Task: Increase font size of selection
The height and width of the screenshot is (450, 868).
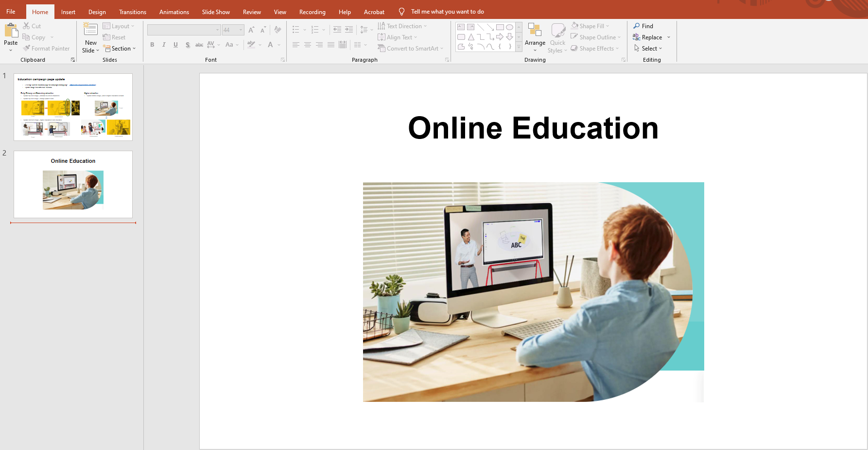Action: (x=251, y=29)
